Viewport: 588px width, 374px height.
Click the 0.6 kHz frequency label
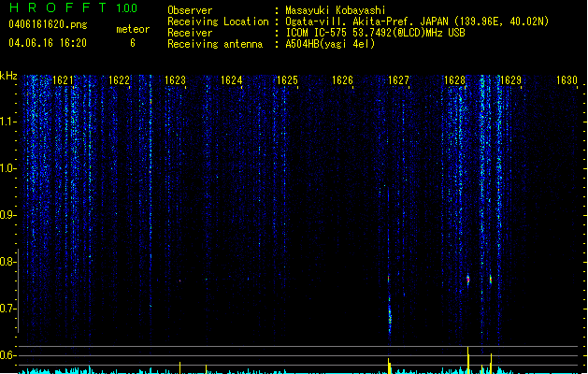point(7,355)
